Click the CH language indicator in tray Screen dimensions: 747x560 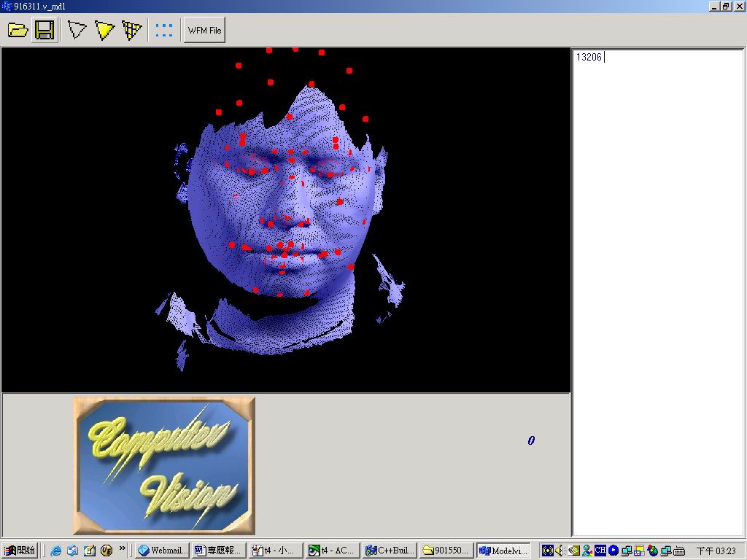click(x=600, y=551)
